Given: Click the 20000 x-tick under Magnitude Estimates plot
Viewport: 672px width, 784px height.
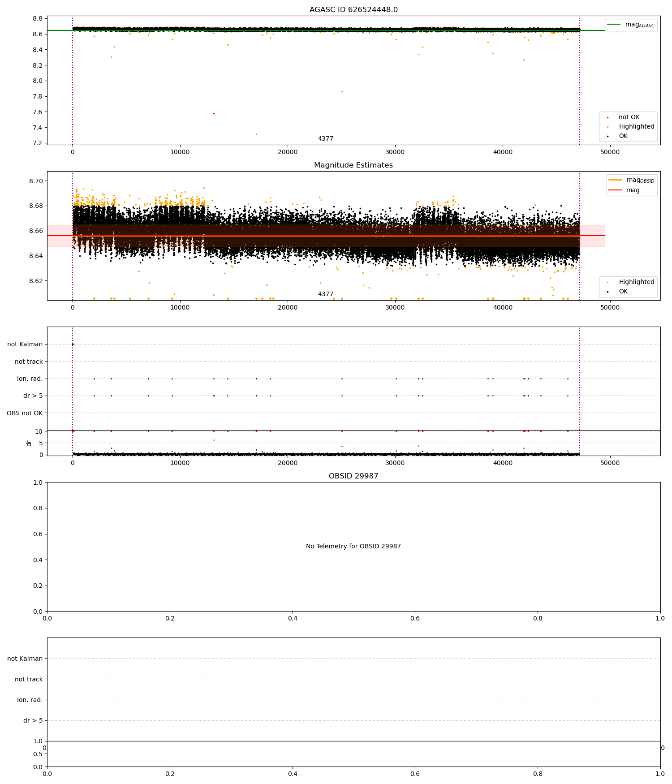Looking at the screenshot, I should point(288,308).
